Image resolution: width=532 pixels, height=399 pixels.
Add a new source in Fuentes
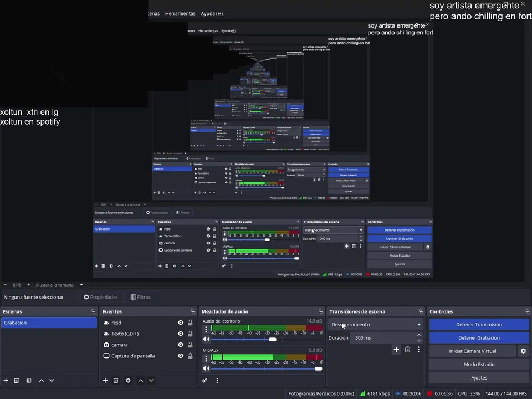(105, 381)
